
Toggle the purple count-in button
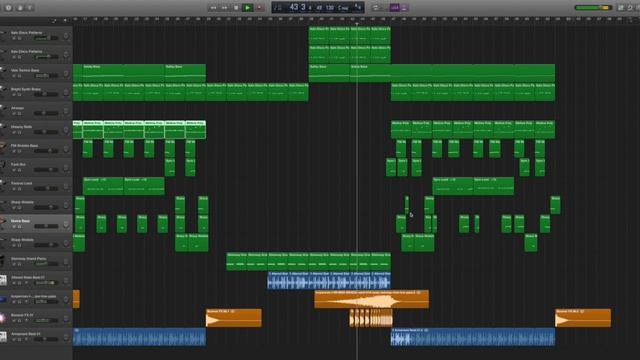(x=394, y=8)
